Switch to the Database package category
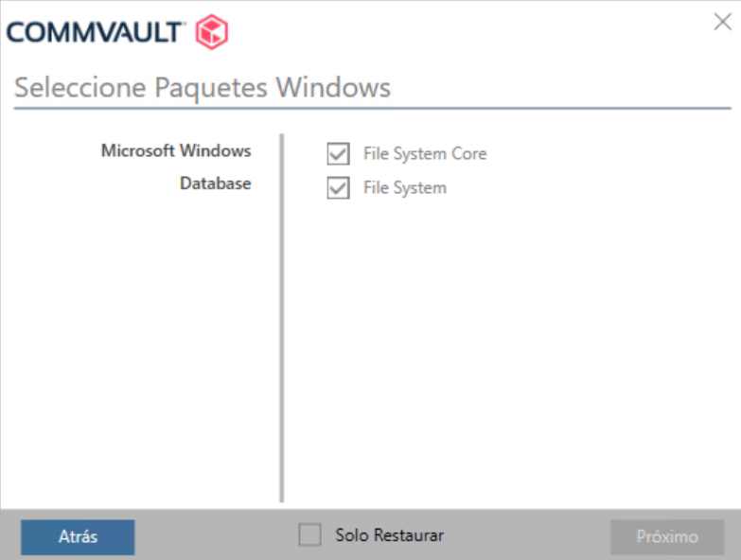 (x=215, y=184)
